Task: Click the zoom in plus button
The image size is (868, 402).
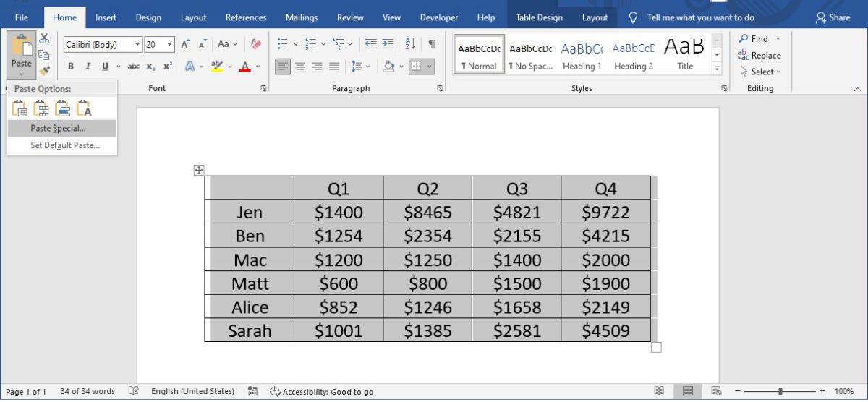Action: pos(822,391)
